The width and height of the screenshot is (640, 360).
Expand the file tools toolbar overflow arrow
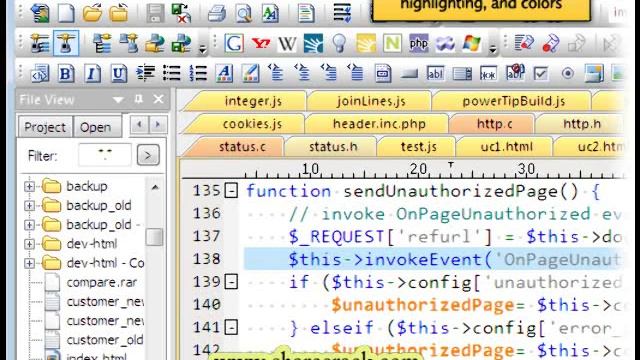(202, 49)
